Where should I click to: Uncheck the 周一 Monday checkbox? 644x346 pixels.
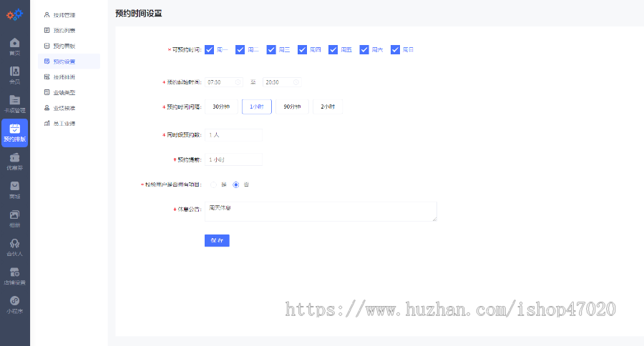tap(210, 49)
